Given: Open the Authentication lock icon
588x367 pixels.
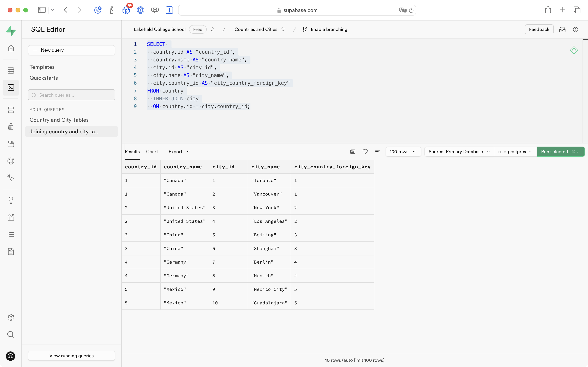Looking at the screenshot, I should [11, 127].
